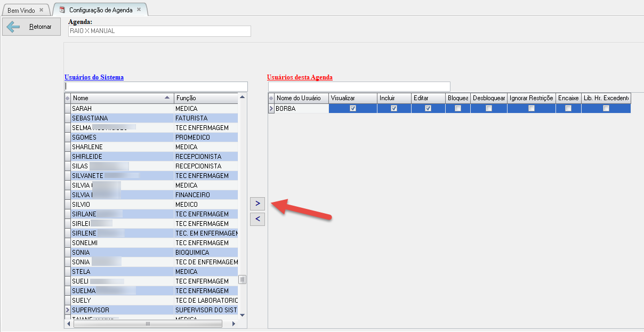Screen dimensions: 644x332
Task: Close the Configuração de Agenda tab
Action: click(x=139, y=10)
